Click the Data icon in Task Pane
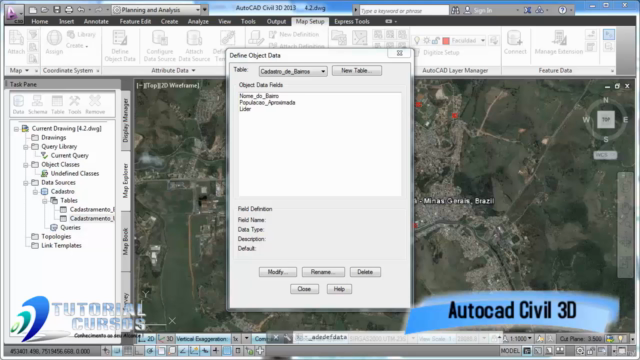The height and width of the screenshot is (360, 640). 18,104
